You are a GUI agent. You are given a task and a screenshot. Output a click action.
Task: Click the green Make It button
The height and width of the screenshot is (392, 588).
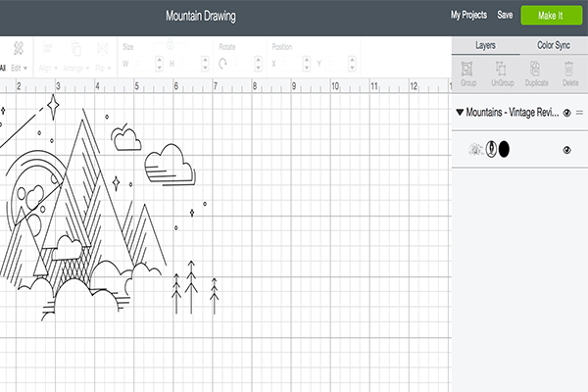[551, 16]
